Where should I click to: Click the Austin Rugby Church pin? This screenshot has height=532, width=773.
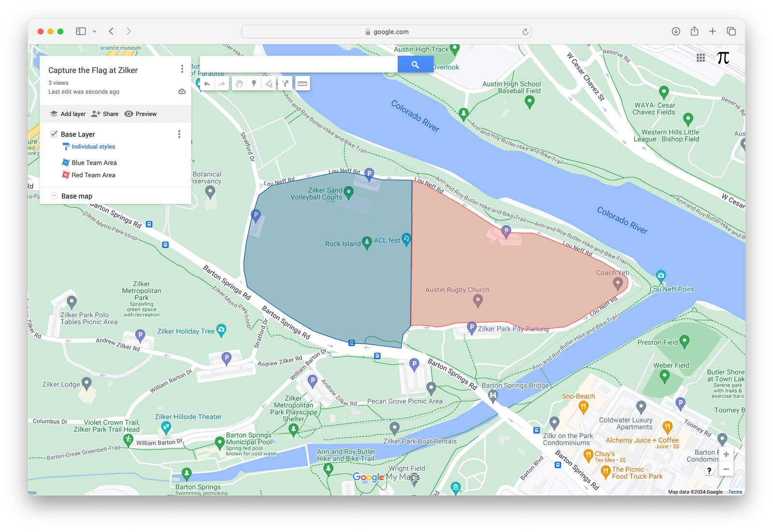pos(478,301)
